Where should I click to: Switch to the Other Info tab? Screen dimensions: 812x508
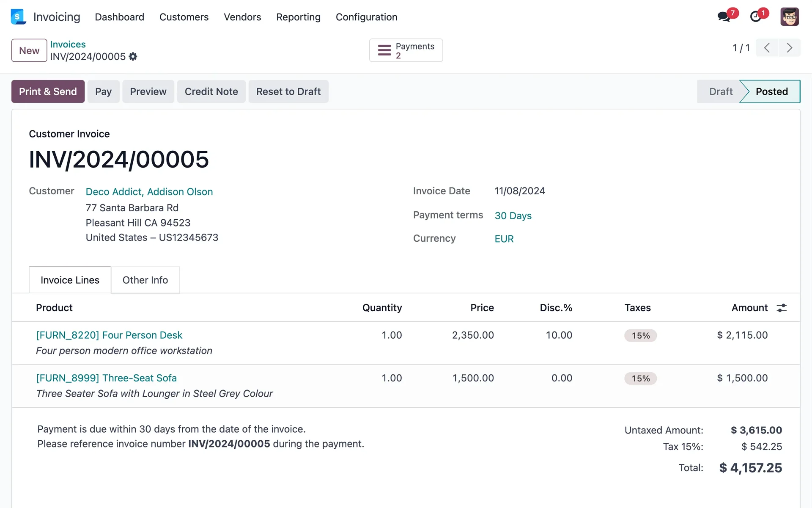pyautogui.click(x=145, y=280)
